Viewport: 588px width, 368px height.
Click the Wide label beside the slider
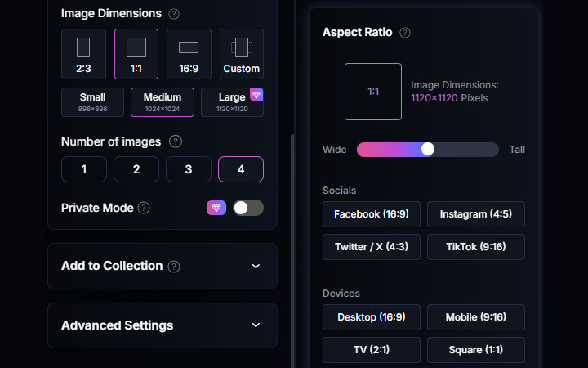[335, 150]
